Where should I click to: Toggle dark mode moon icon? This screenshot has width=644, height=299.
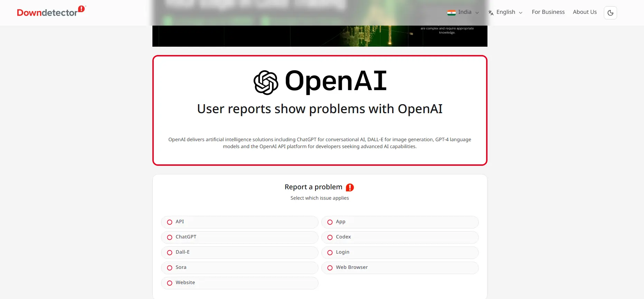coord(610,13)
